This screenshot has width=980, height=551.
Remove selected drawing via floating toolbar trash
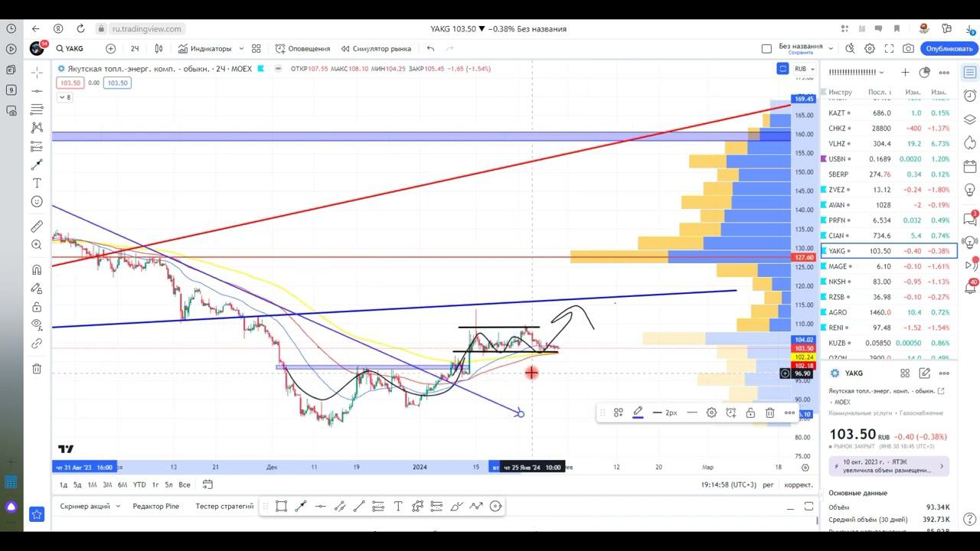[x=769, y=412]
